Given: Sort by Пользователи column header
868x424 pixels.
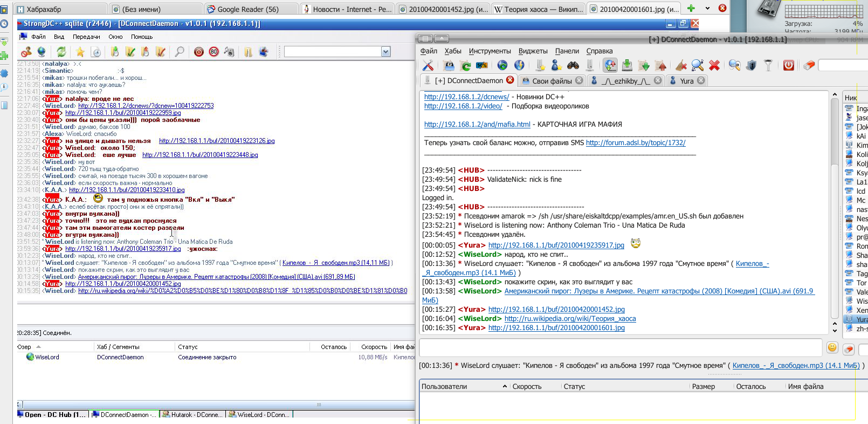Looking at the screenshot, I should [444, 386].
